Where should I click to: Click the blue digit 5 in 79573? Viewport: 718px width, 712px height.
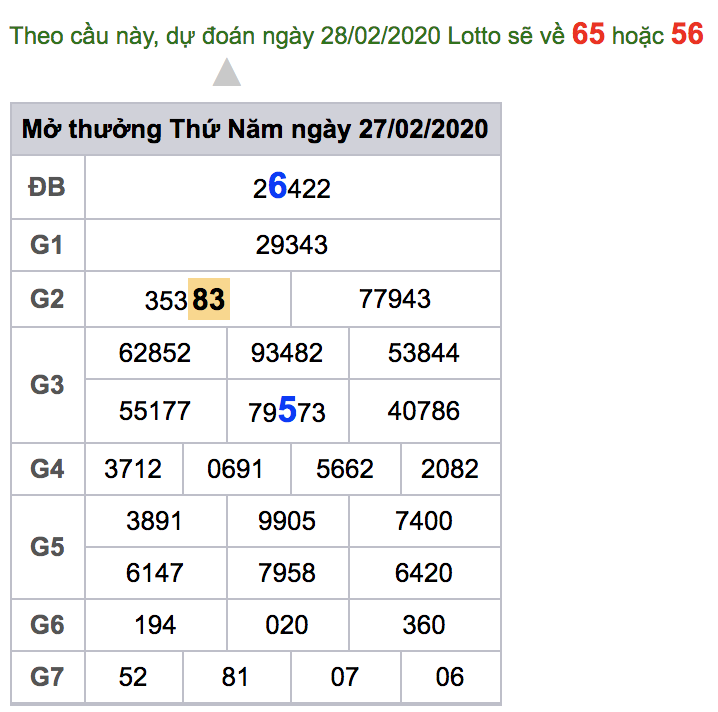point(287,410)
